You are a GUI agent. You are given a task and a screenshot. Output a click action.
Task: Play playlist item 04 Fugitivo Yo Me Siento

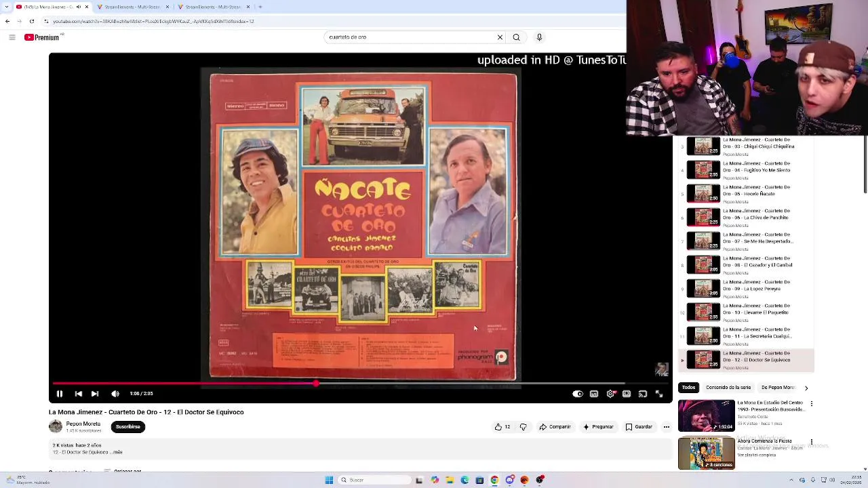746,170
